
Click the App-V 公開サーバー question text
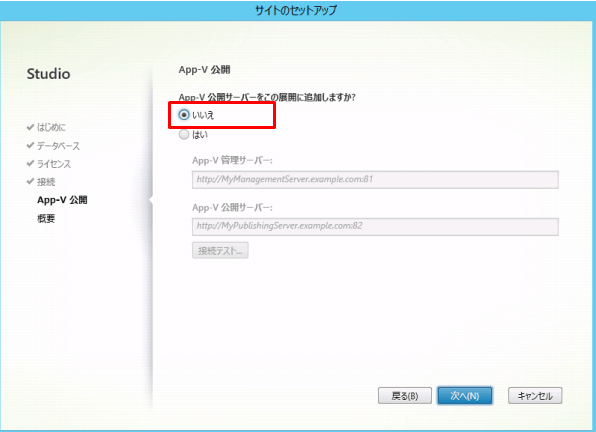267,97
